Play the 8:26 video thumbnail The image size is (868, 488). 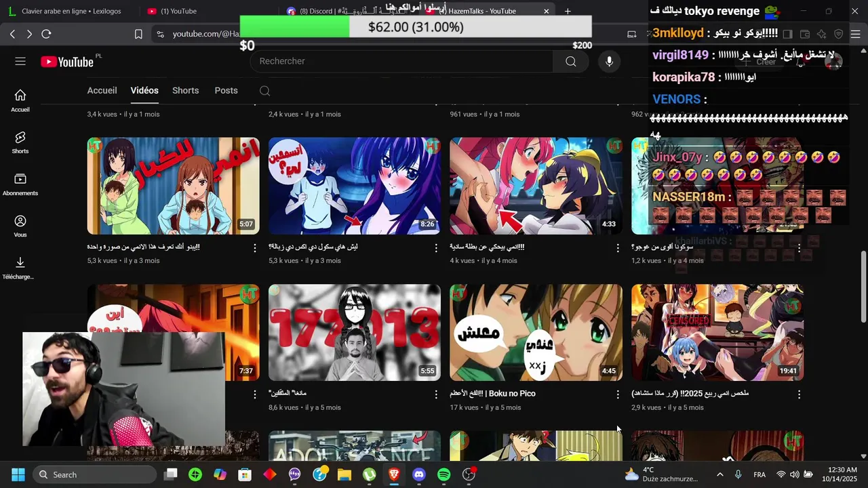coord(355,186)
